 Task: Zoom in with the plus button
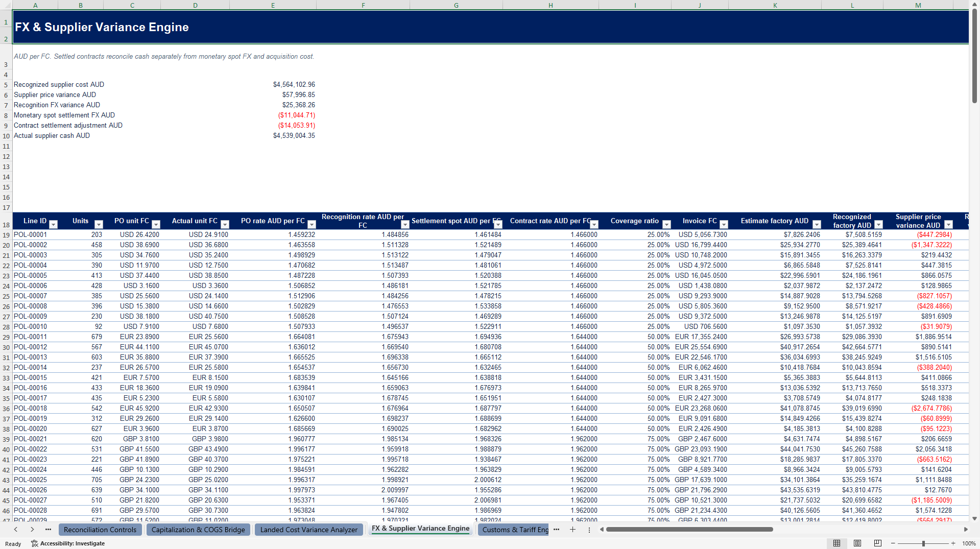coord(953,543)
